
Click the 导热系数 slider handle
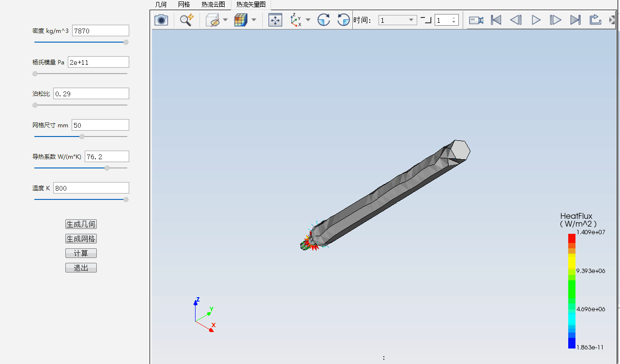(107, 168)
